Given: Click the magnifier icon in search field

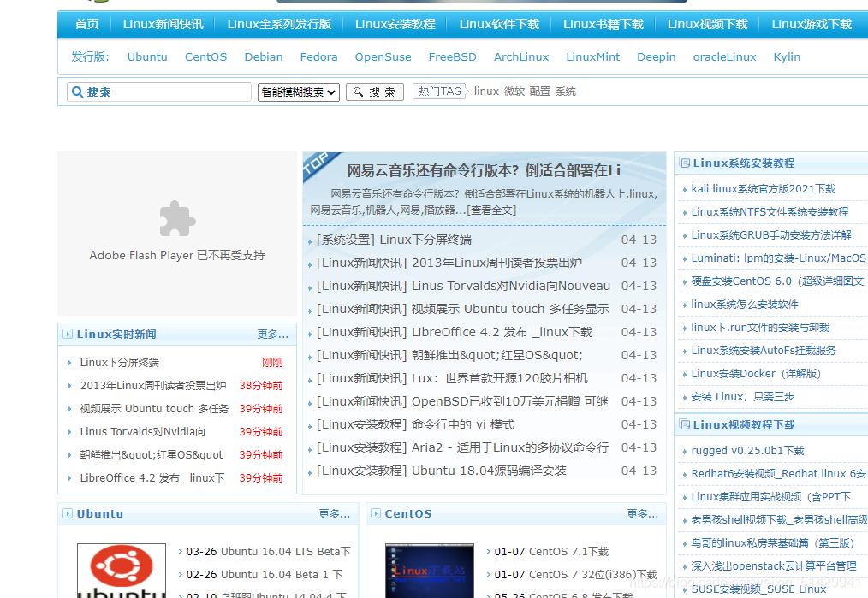Looking at the screenshot, I should [78, 92].
